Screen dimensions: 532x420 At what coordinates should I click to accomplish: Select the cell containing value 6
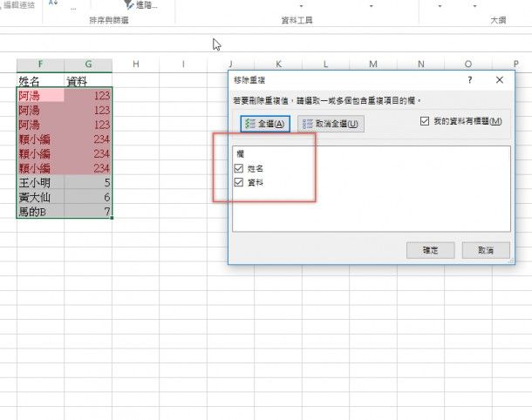88,197
